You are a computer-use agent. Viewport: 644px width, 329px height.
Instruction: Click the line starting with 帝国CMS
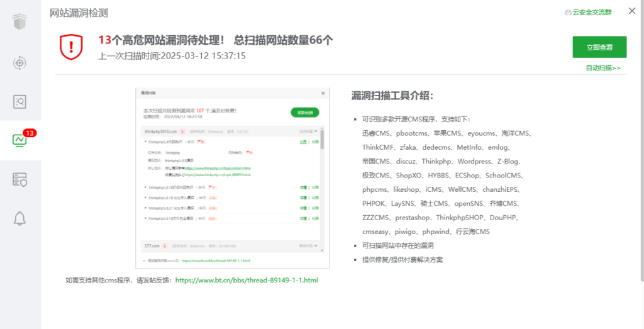pyautogui.click(x=442, y=162)
